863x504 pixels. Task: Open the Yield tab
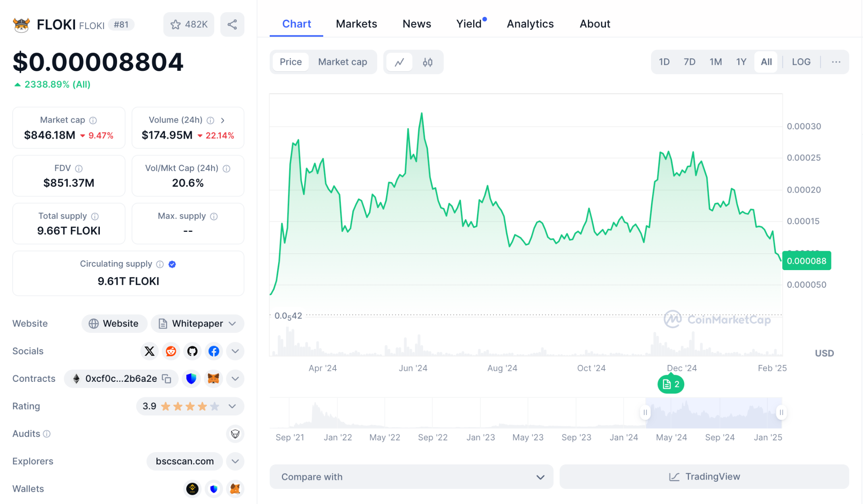[x=469, y=24]
